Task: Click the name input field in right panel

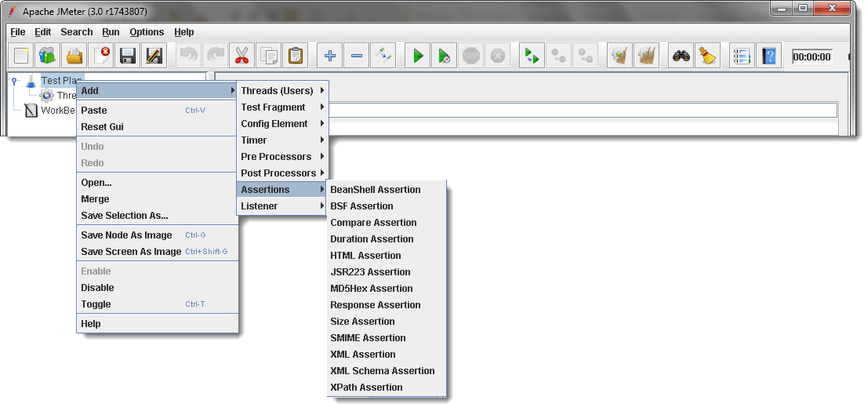Action: click(583, 111)
